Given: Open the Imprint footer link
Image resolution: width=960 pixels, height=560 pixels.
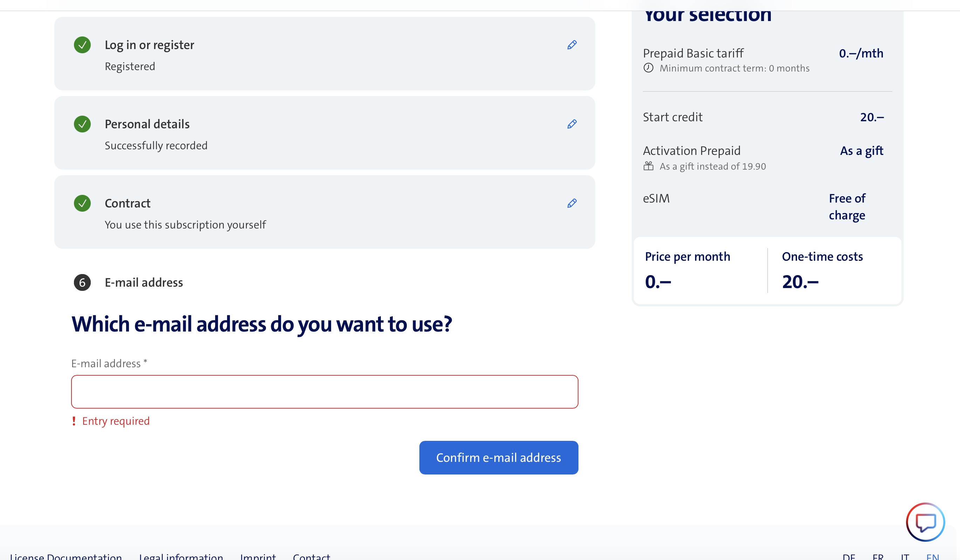Looking at the screenshot, I should pyautogui.click(x=258, y=556).
